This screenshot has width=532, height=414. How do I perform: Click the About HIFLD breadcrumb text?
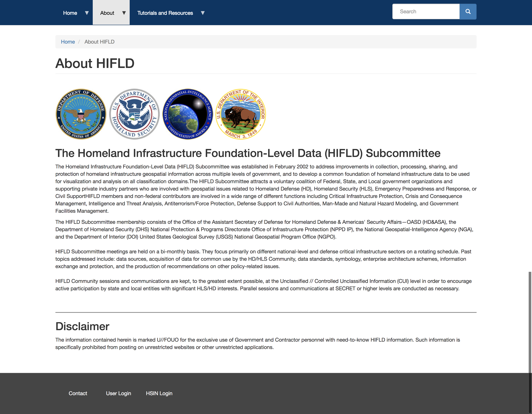coord(99,42)
